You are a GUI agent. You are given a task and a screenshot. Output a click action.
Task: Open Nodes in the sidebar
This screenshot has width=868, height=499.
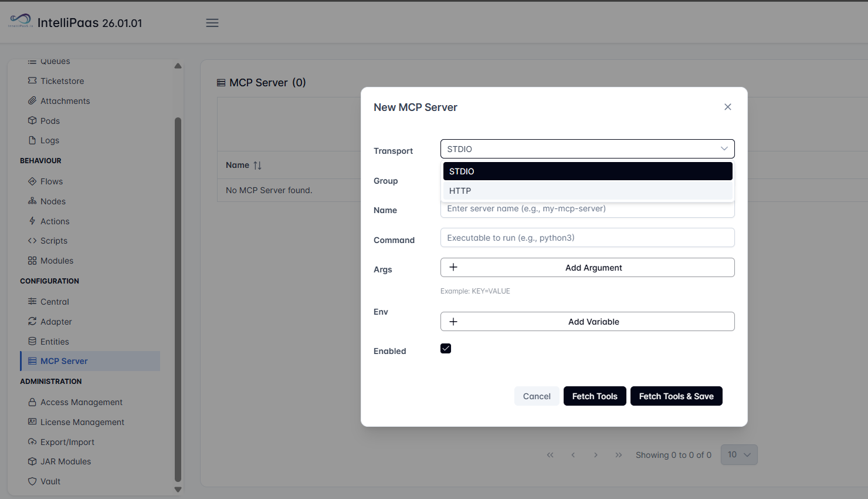click(x=53, y=201)
